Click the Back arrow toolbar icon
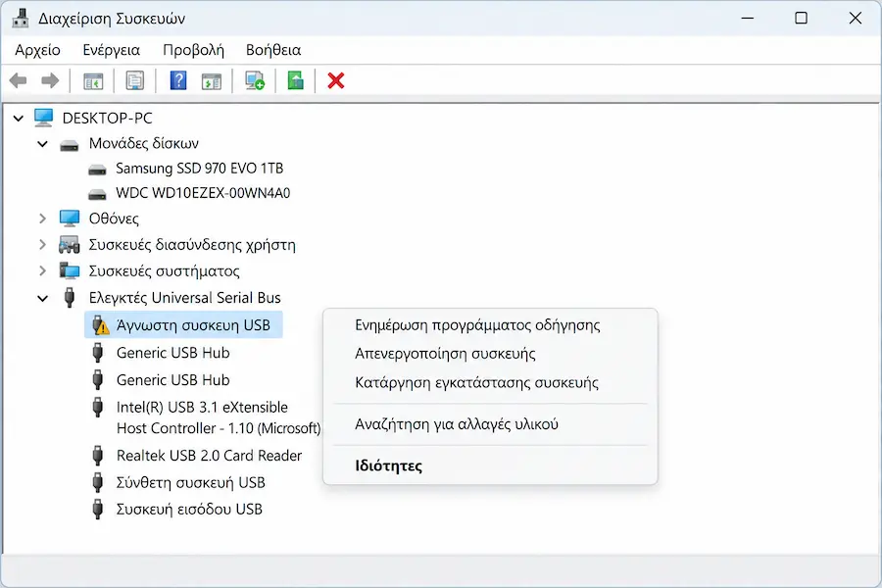The image size is (882, 588). click(x=18, y=81)
